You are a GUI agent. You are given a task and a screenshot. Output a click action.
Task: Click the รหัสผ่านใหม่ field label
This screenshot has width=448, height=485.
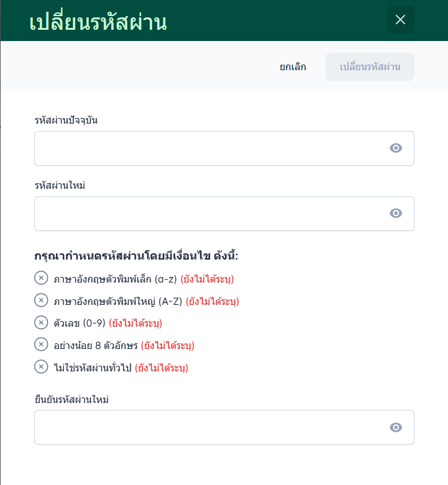[60, 185]
